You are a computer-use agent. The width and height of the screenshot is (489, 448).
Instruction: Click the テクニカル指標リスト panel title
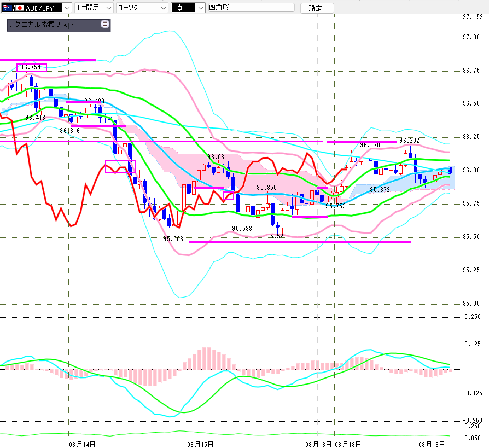[x=41, y=25]
